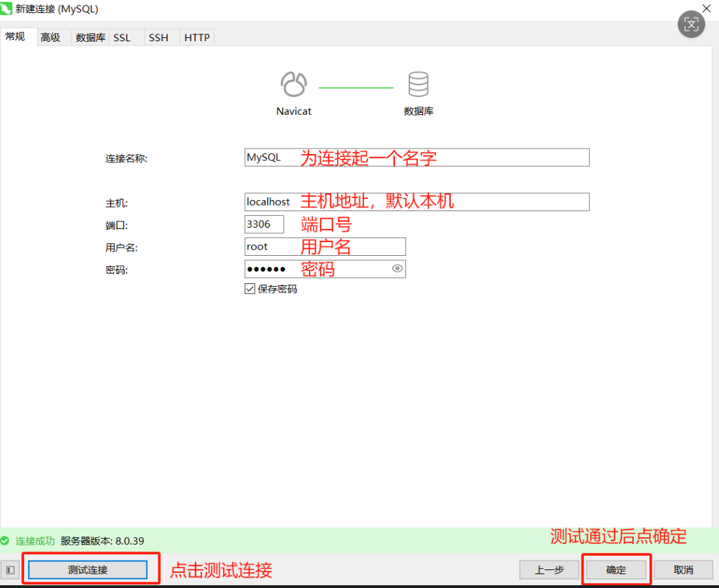Click the translate overlay round icon
The width and height of the screenshot is (719, 588).
(x=691, y=24)
